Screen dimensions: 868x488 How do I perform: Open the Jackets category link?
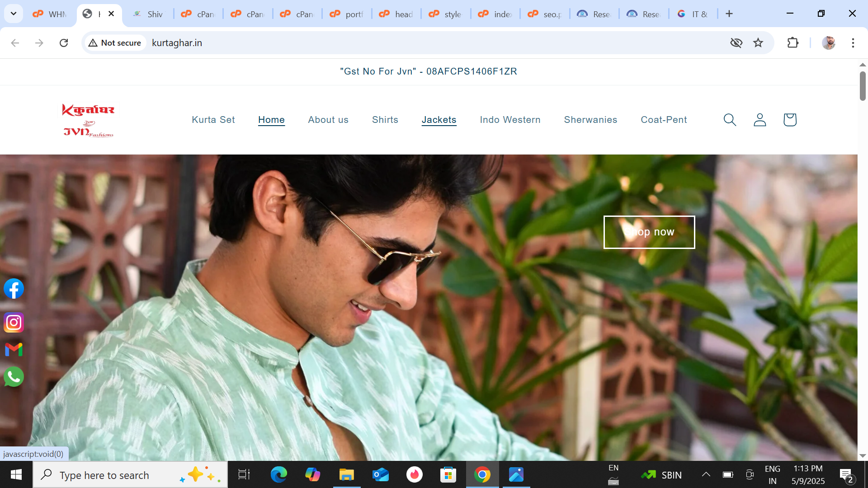coord(439,120)
